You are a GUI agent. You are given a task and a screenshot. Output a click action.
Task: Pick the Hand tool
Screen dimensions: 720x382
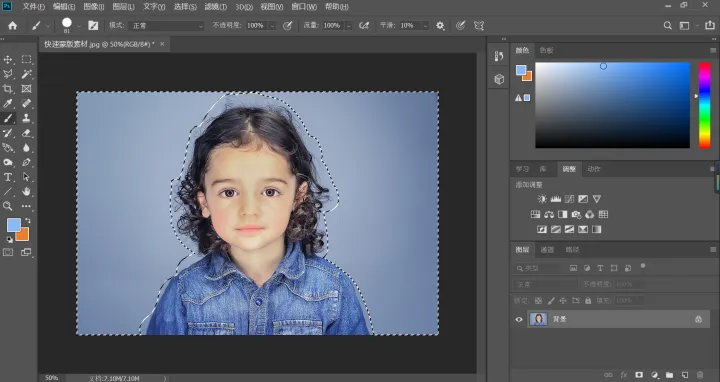(x=27, y=191)
